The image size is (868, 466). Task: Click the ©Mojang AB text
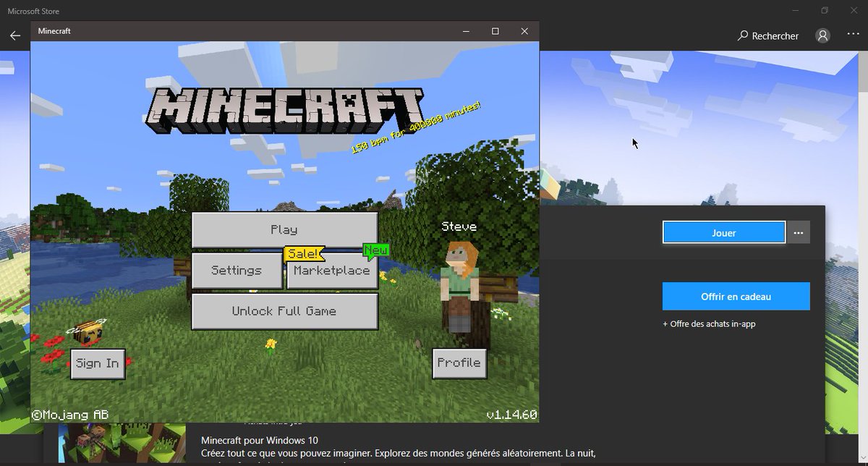pos(70,415)
